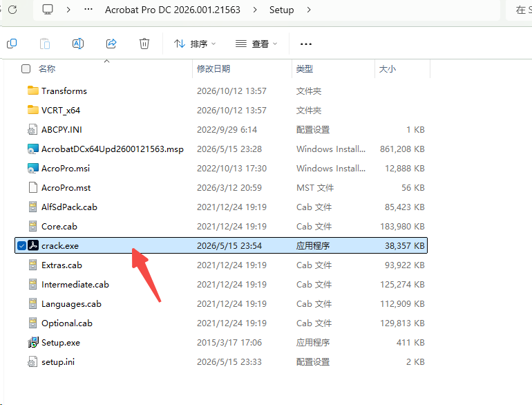The width and height of the screenshot is (532, 405).
Task: Click the Intermediate.cab file icon
Action: 32,284
